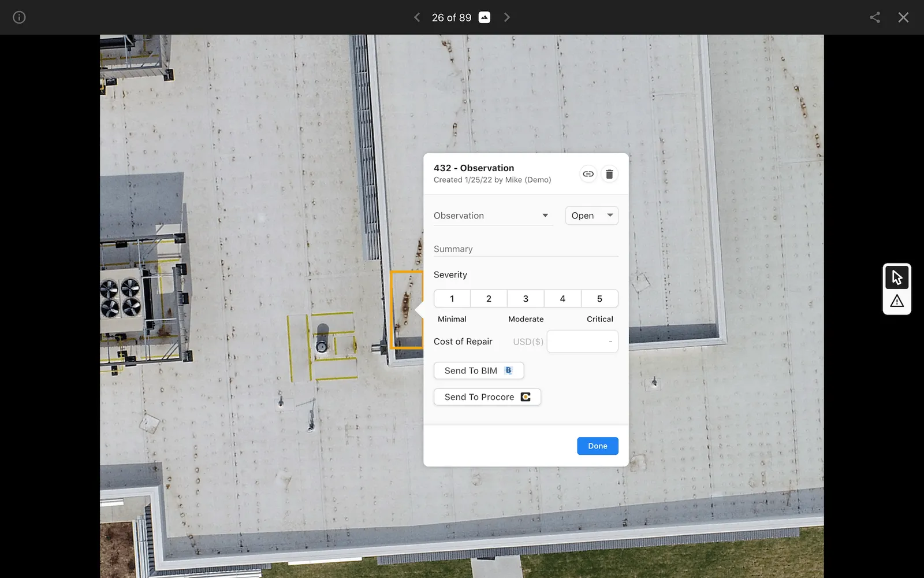Enter a Cost of Repair amount
The image size is (924, 578).
pyautogui.click(x=582, y=341)
